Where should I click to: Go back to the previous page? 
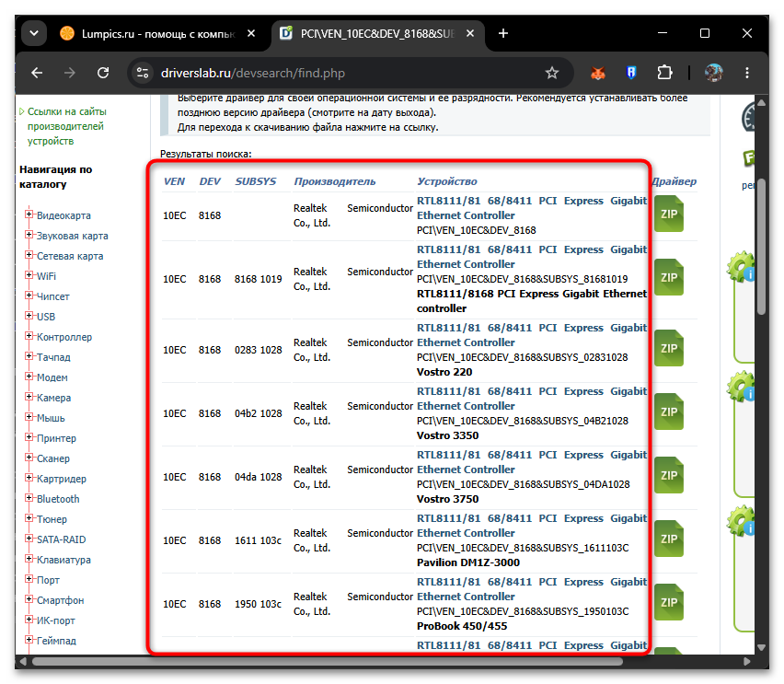pos(37,73)
